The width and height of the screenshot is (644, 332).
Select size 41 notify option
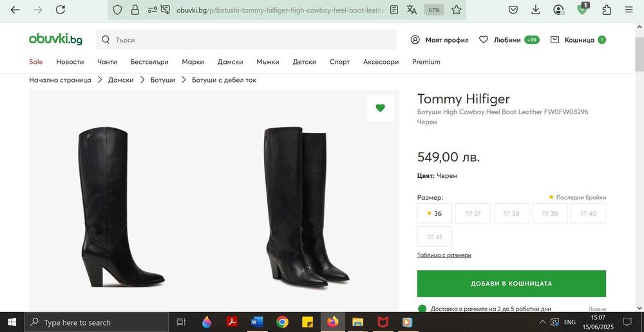click(x=435, y=237)
